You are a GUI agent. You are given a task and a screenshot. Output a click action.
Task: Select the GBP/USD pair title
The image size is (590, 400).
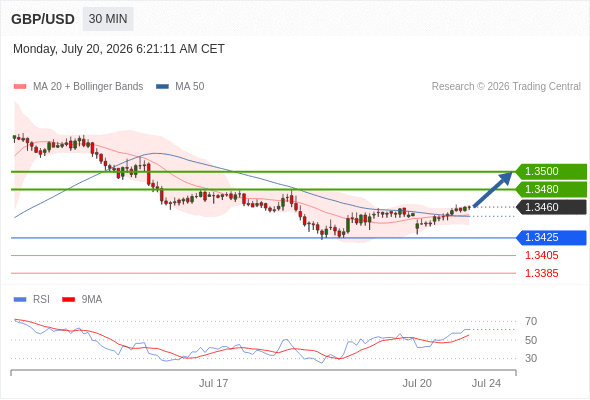tap(43, 19)
